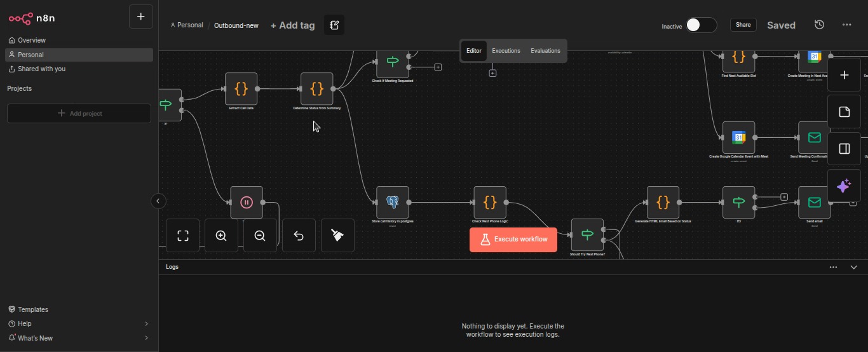The width and height of the screenshot is (868, 352).
Task: Switch to the Editor tab
Action: click(474, 51)
